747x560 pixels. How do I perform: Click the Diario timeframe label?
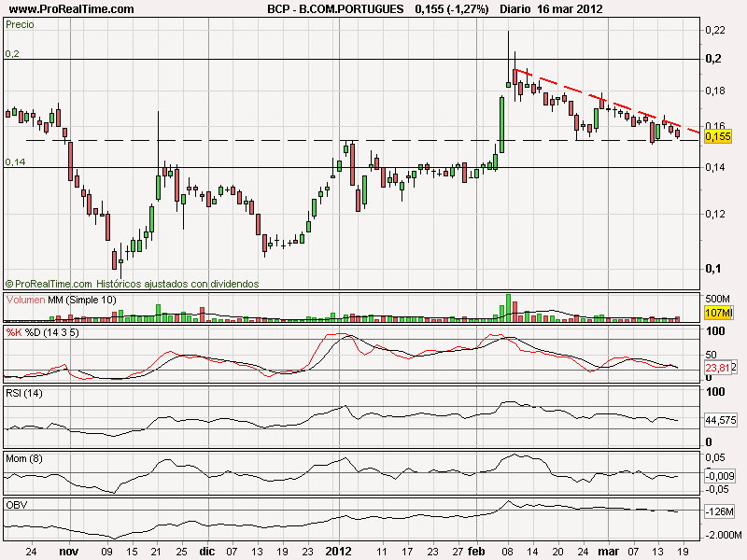click(x=515, y=8)
